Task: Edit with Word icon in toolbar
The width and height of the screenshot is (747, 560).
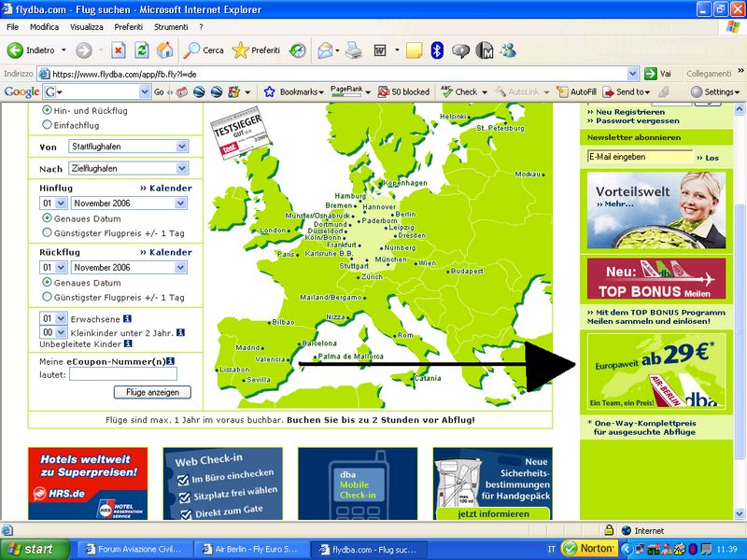Action: click(380, 50)
